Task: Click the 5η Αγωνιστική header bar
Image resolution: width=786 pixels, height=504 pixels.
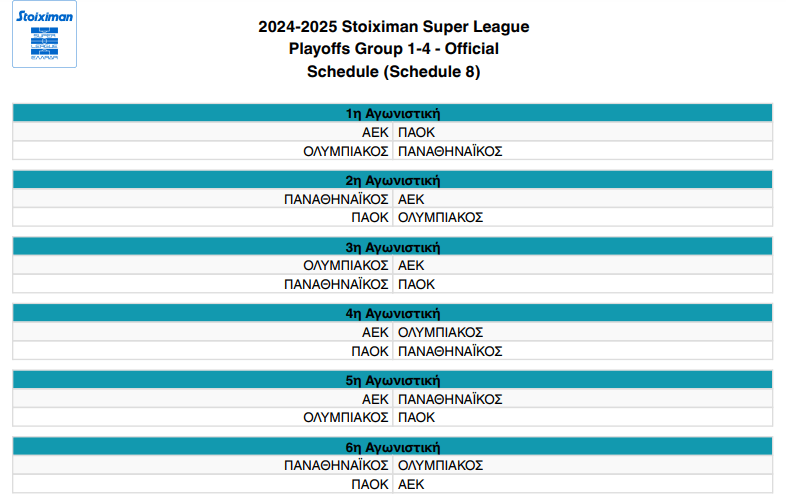Action: 393,380
